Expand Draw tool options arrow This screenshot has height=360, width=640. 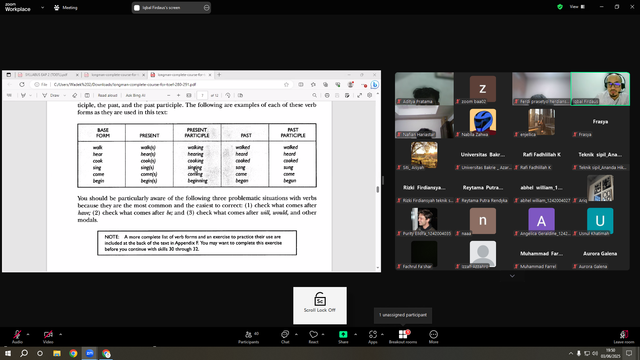click(x=64, y=95)
